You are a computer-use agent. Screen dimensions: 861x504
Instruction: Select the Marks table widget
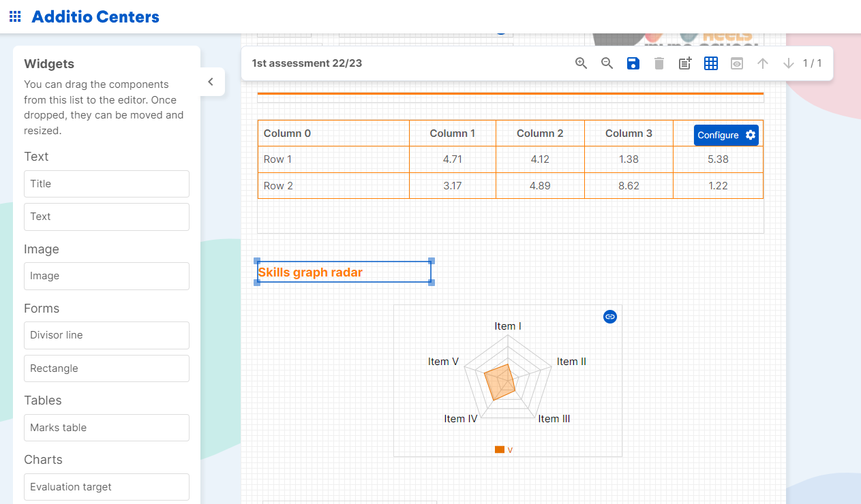pyautogui.click(x=106, y=428)
